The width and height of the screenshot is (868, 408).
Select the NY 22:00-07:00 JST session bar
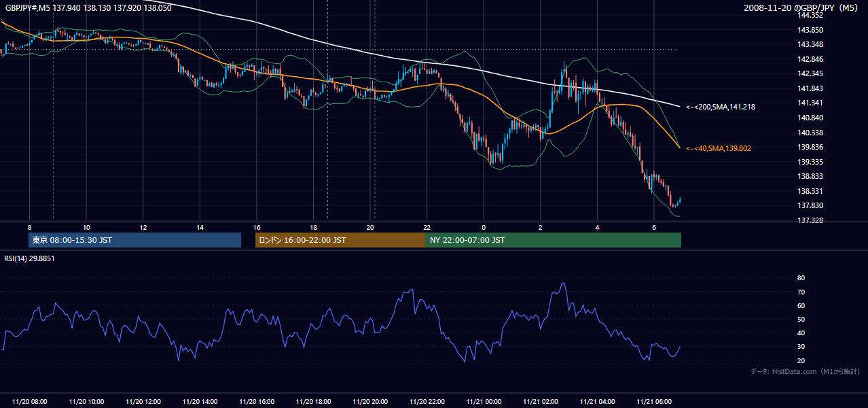click(554, 240)
